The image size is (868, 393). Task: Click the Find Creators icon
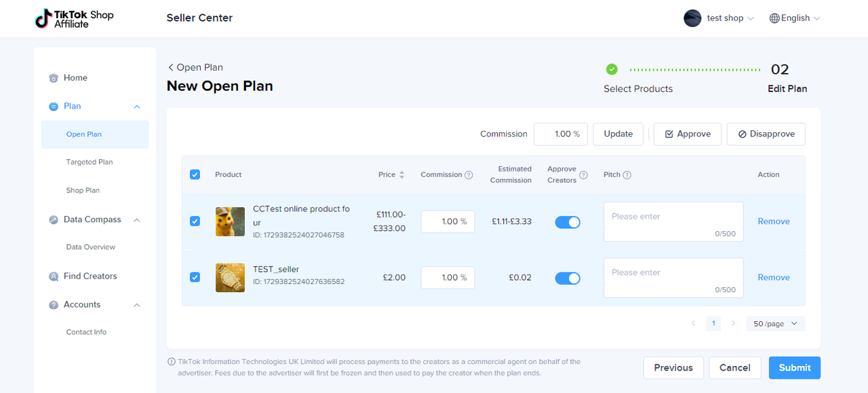[54, 276]
